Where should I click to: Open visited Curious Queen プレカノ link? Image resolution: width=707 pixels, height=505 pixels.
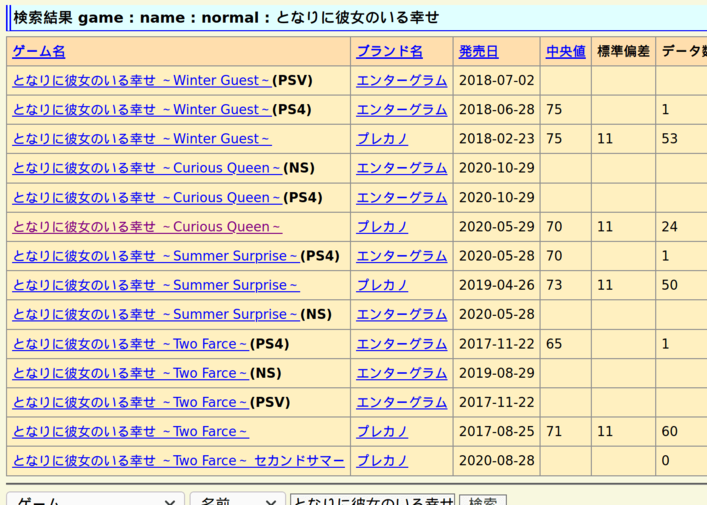147,227
